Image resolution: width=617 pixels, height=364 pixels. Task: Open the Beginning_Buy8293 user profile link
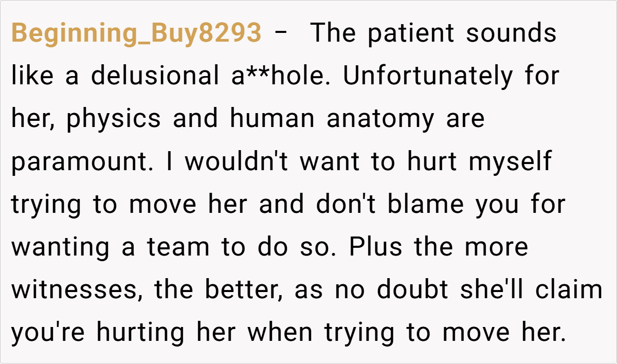pyautogui.click(x=136, y=33)
